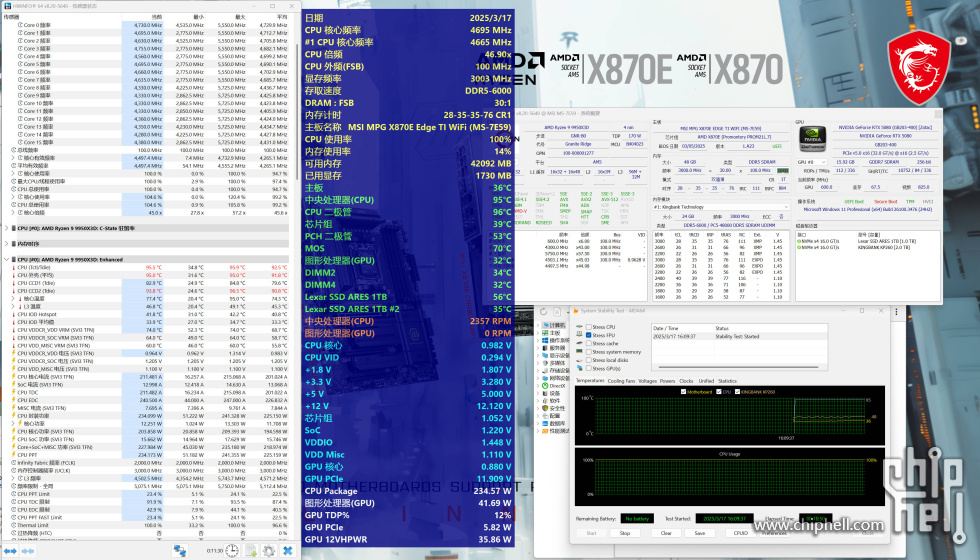
Task: Enable Stress cache checkbox
Action: tap(589, 343)
